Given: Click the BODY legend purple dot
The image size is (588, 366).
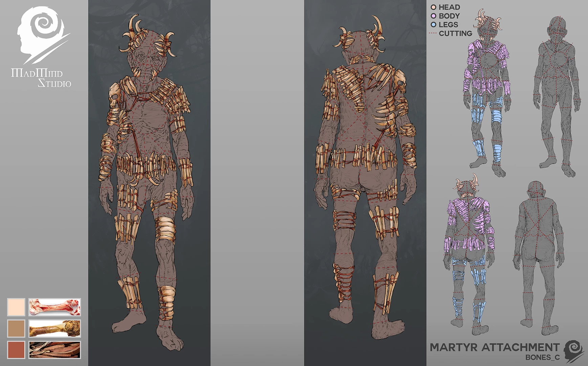Looking at the screenshot, I should 433,16.
